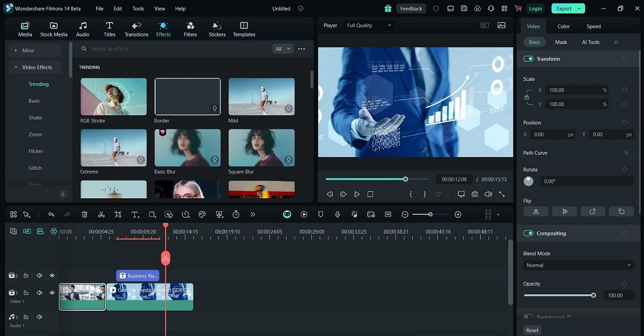Image resolution: width=644 pixels, height=336 pixels.
Task: Select the crop tool in timeline toolbar
Action: (118, 214)
